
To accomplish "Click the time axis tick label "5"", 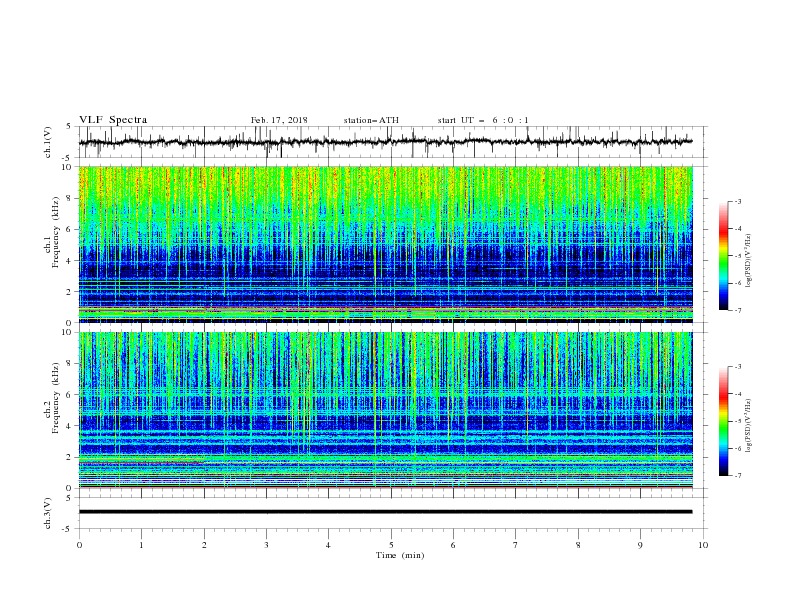I will [391, 545].
